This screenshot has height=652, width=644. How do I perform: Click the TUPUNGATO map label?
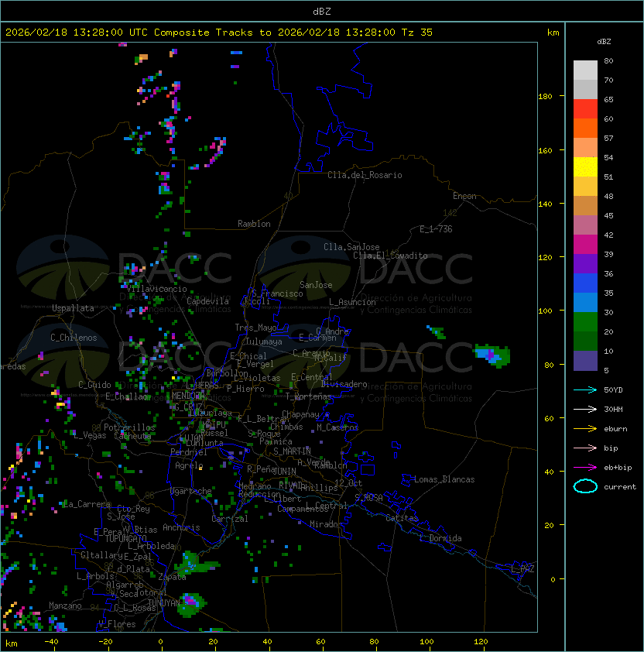click(125, 538)
